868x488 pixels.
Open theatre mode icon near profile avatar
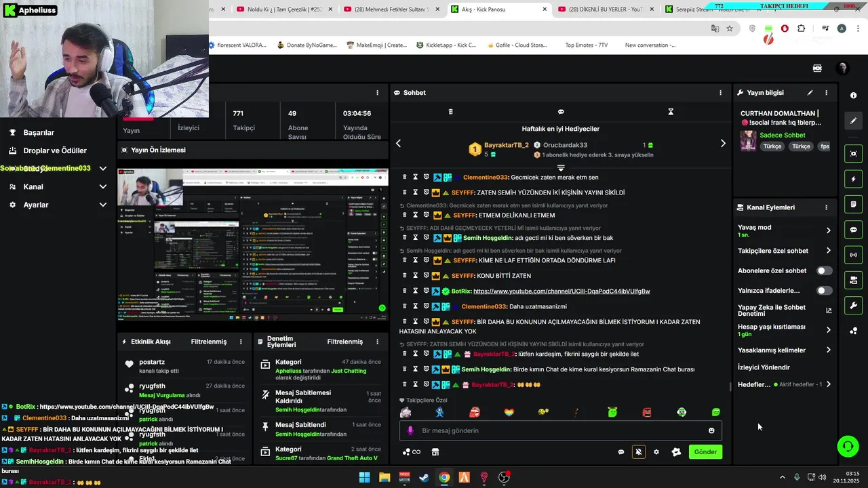817,68
